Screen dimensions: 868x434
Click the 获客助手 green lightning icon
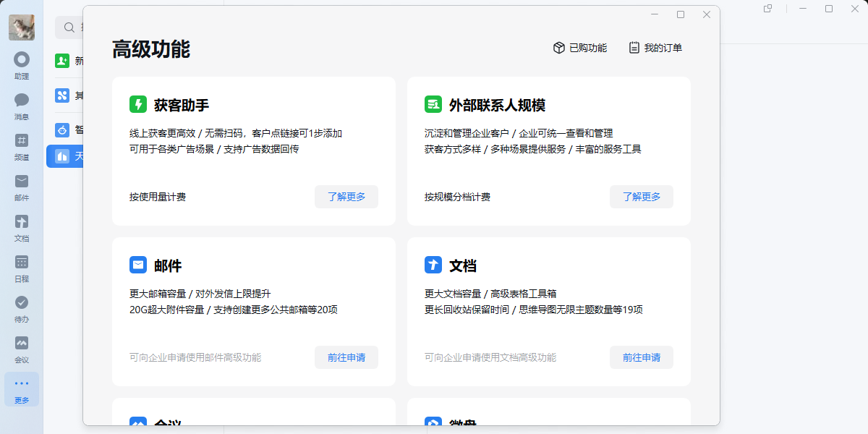(138, 104)
